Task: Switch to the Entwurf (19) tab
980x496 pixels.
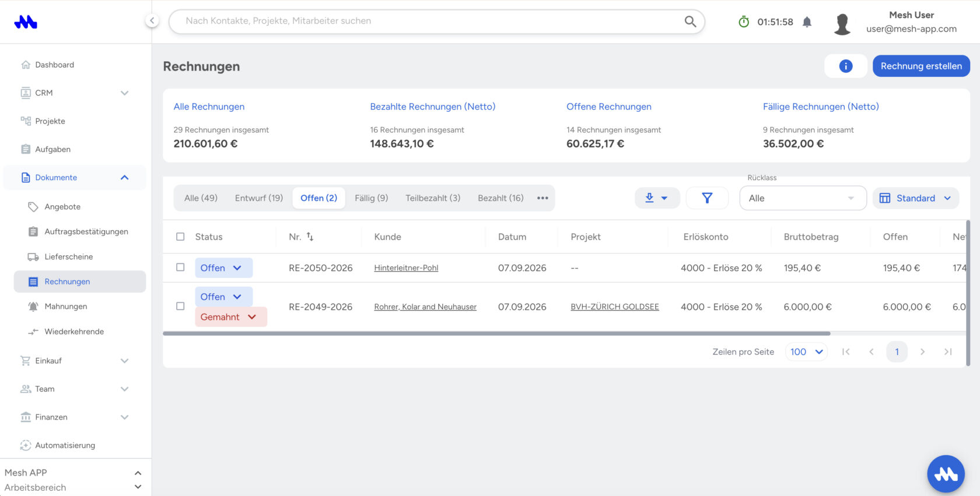Action: pyautogui.click(x=259, y=198)
